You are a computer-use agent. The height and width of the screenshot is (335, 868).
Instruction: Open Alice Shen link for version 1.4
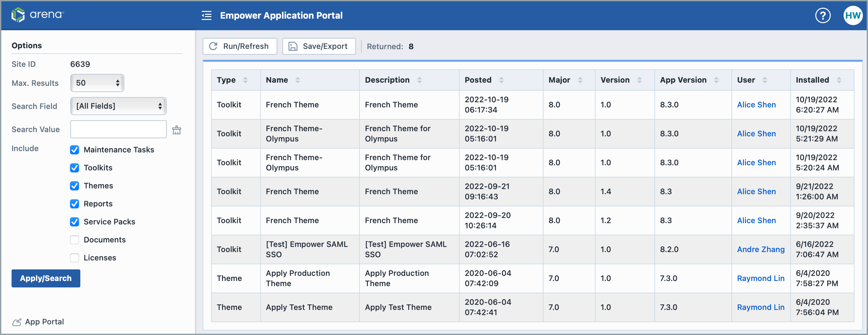(x=756, y=192)
